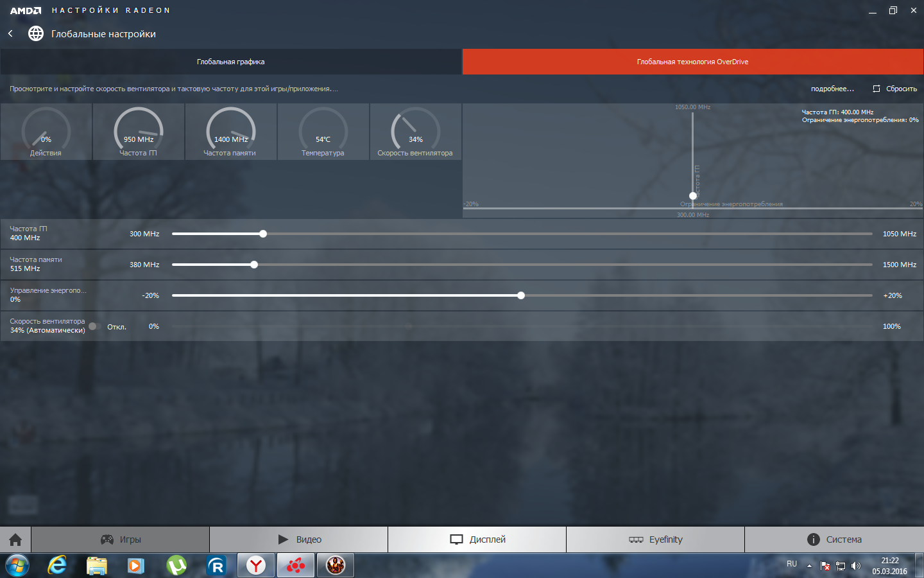Viewport: 924px width, 578px height.
Task: Open the Система section
Action: click(834, 539)
